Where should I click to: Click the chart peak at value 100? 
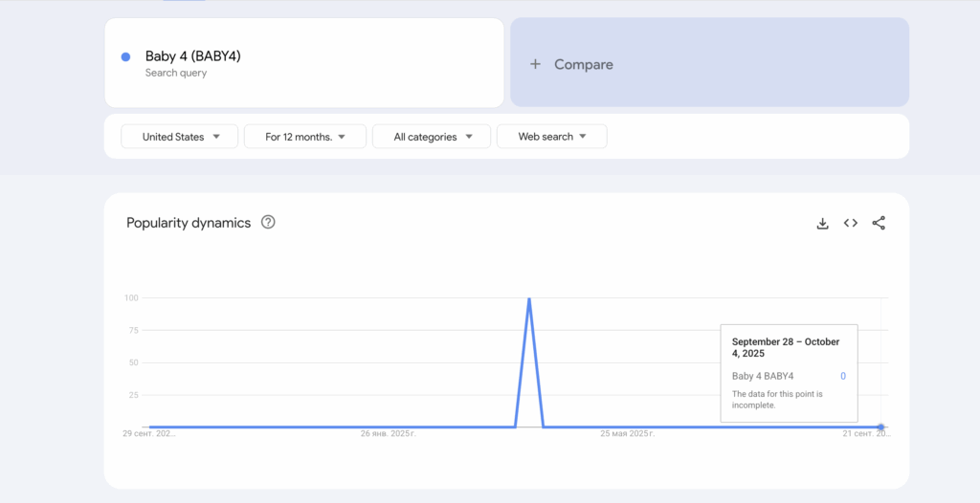click(529, 299)
